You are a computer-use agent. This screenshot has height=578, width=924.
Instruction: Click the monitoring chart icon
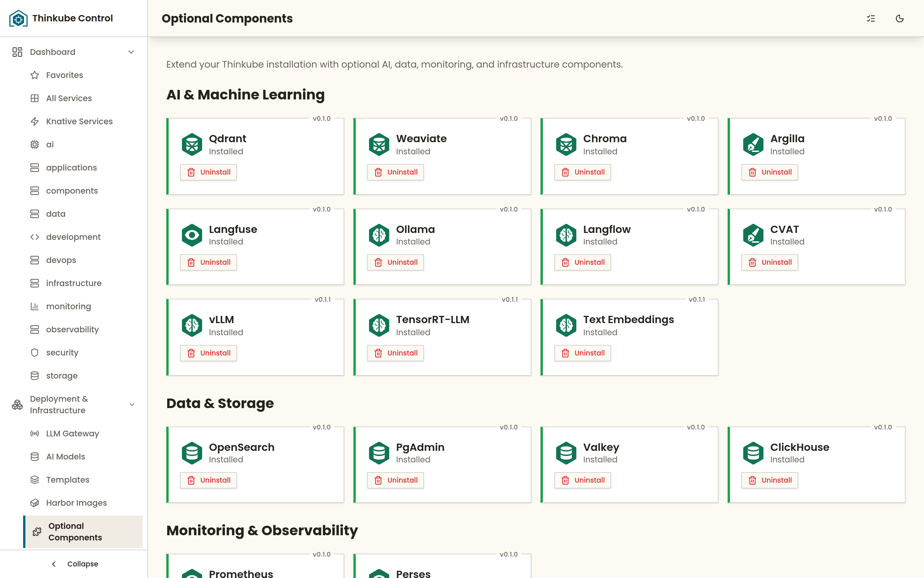click(35, 306)
